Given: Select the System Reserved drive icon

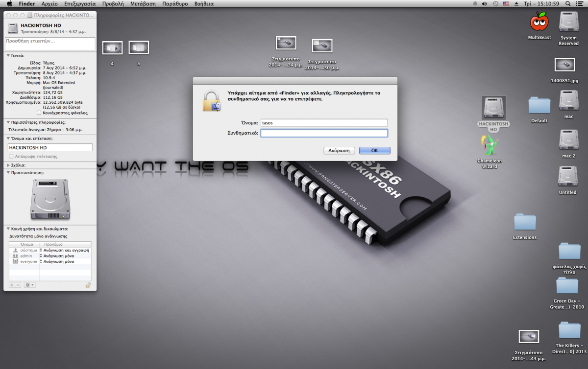Looking at the screenshot, I should coord(569,23).
